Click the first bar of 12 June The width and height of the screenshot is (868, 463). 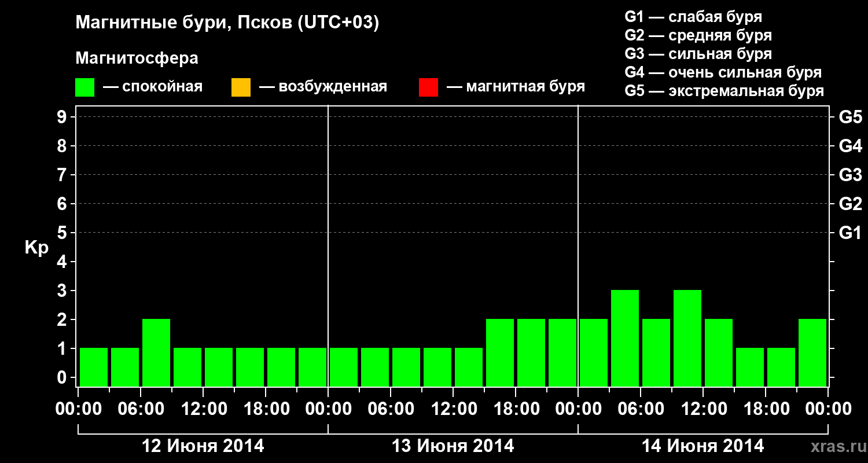click(x=94, y=367)
